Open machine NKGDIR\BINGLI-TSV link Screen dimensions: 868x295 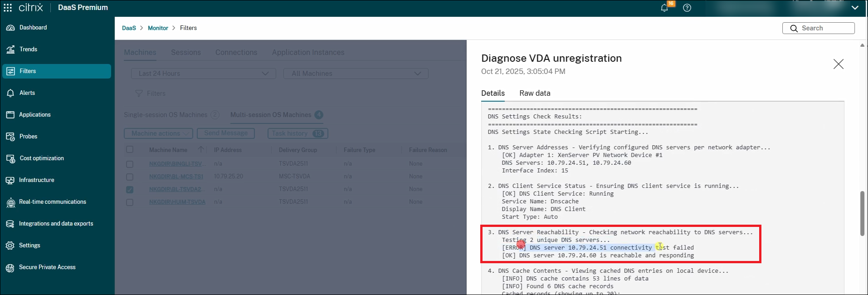click(177, 164)
